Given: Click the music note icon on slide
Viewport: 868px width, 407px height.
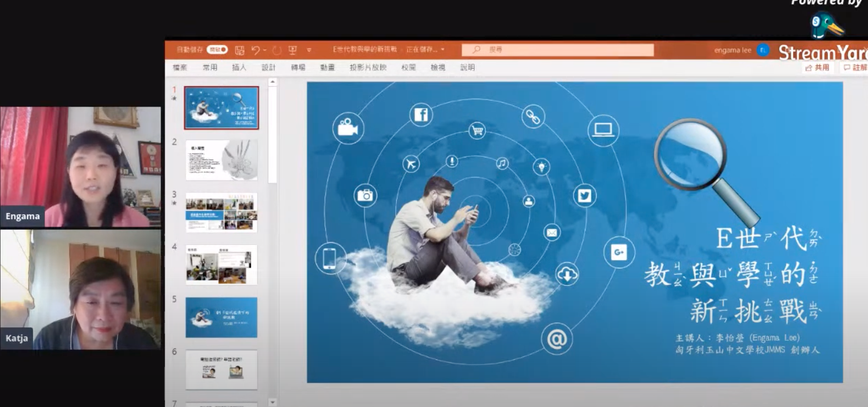Looking at the screenshot, I should [x=502, y=163].
